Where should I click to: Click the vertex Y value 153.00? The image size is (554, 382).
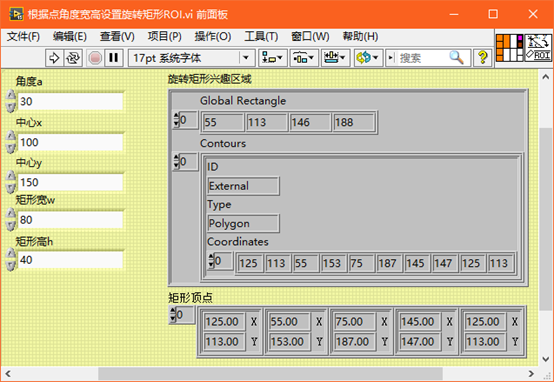click(x=290, y=342)
